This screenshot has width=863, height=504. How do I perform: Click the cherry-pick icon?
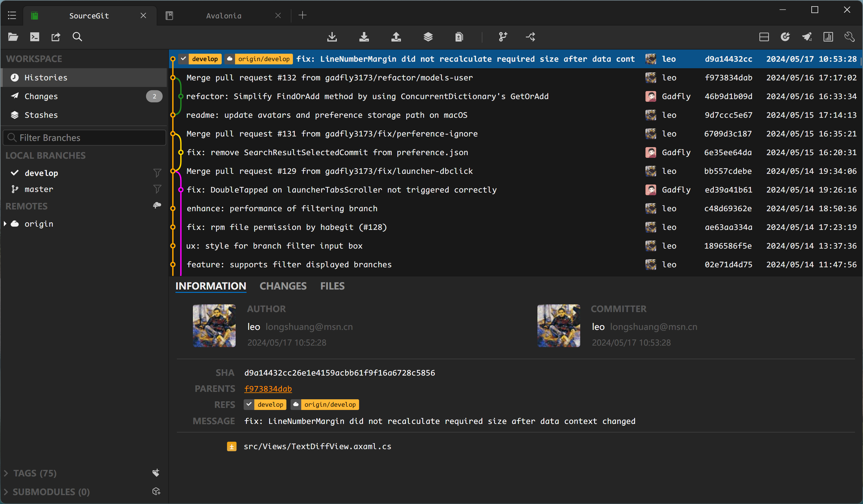click(x=785, y=37)
